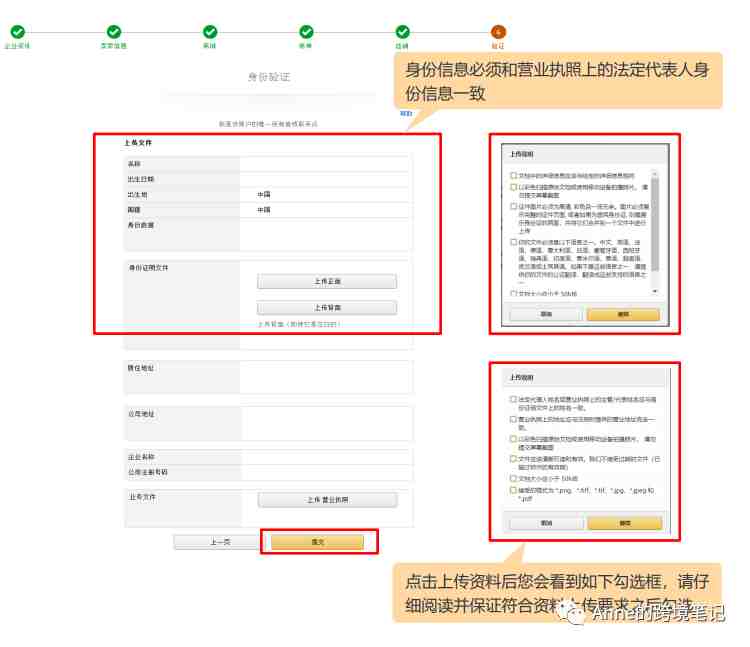Tick the 10MB file size checkbox in lower dialog
This screenshot has width=750, height=647.
pyautogui.click(x=513, y=478)
